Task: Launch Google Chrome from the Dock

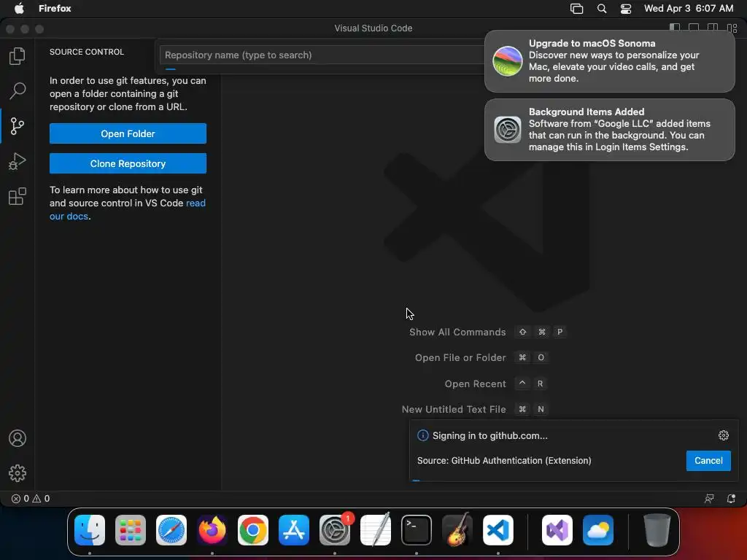Action: coord(253,530)
